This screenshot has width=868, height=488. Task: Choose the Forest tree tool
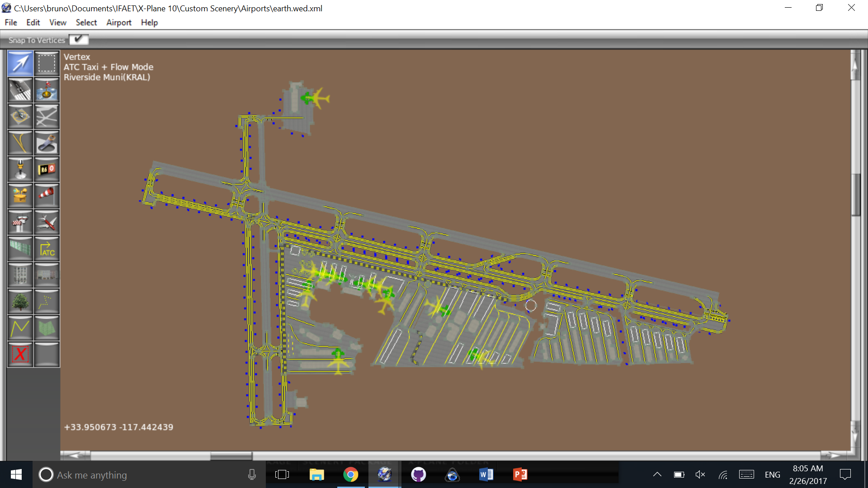[20, 301]
